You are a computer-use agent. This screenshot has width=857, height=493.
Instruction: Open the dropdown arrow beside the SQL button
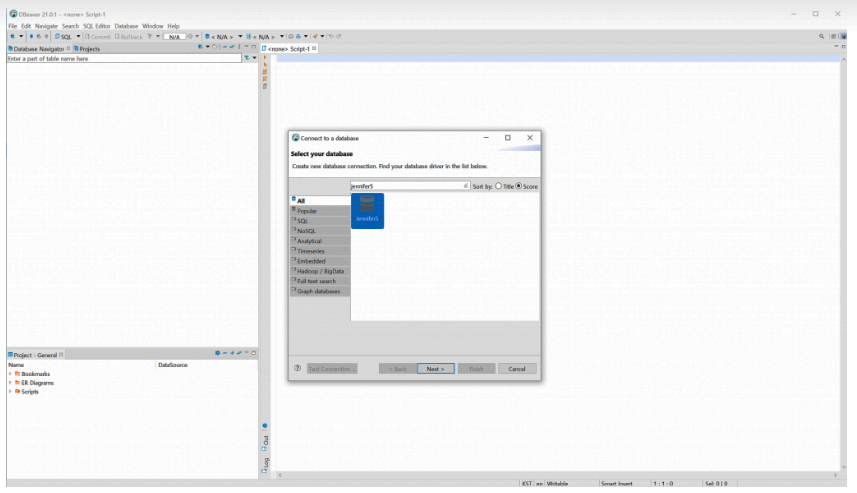coord(78,37)
